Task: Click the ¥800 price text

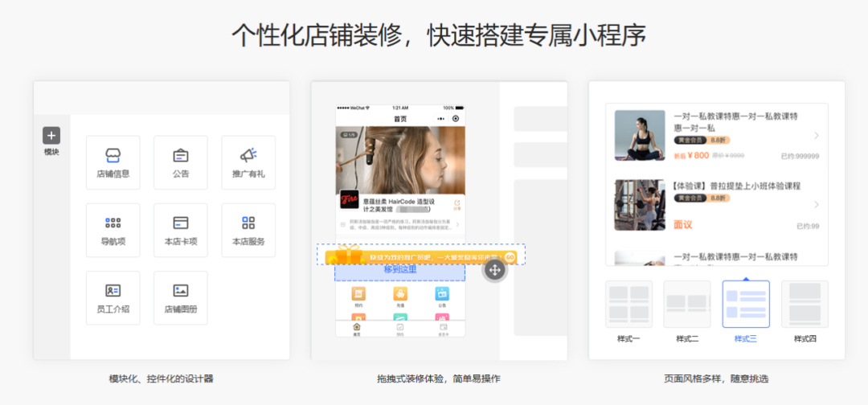Action: 698,155
